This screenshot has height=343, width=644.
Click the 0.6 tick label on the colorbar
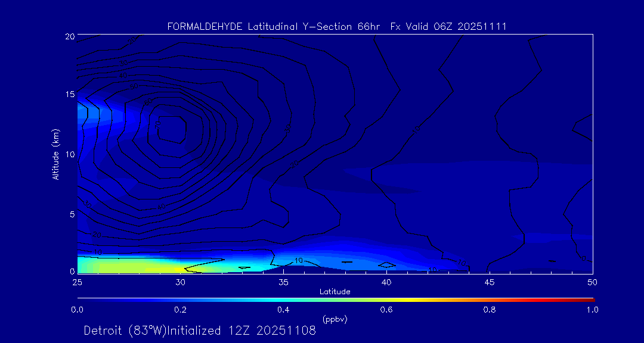tap(386, 310)
